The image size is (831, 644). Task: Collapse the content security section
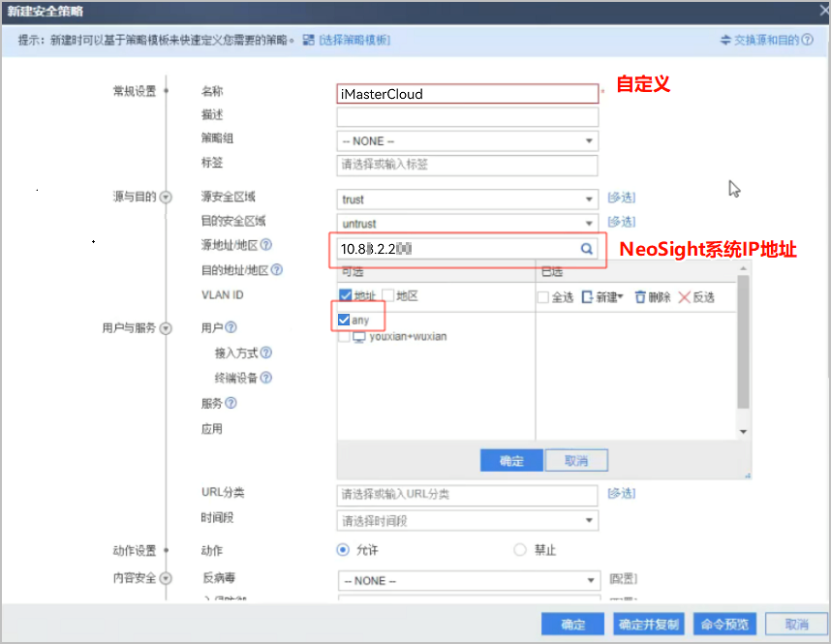point(166,578)
